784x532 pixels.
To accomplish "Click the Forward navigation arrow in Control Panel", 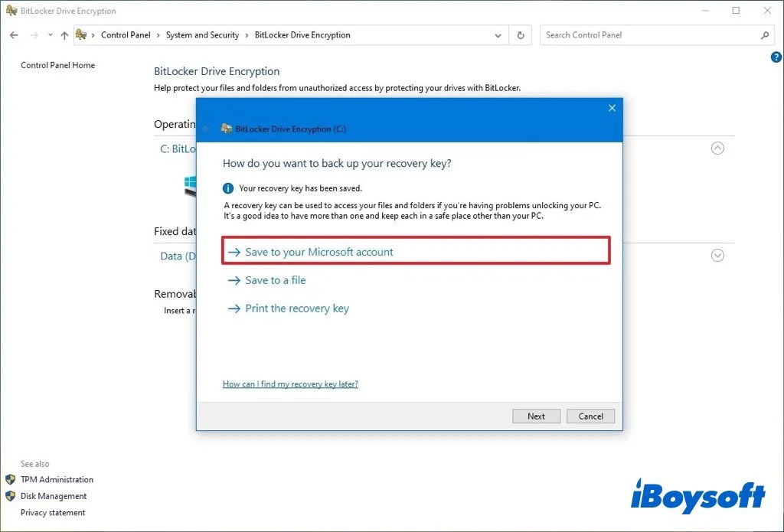I will [x=34, y=35].
